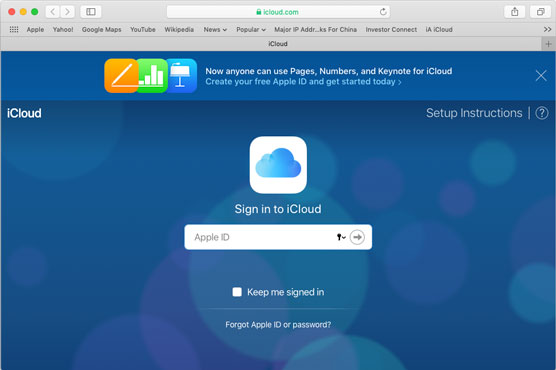Show more bookmarks via the double chevron
Screen dimensions: 556x370
(547, 29)
